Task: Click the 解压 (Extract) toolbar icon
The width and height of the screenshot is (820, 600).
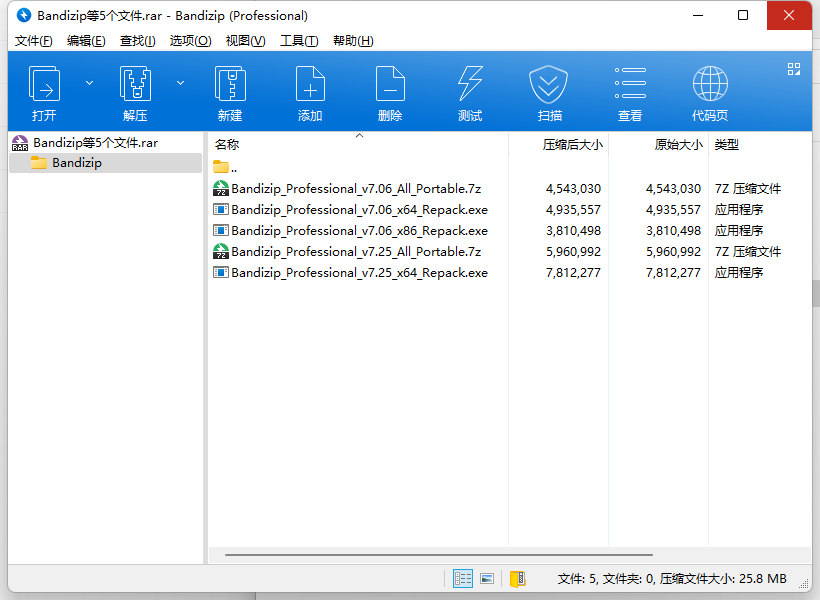Action: click(x=135, y=83)
